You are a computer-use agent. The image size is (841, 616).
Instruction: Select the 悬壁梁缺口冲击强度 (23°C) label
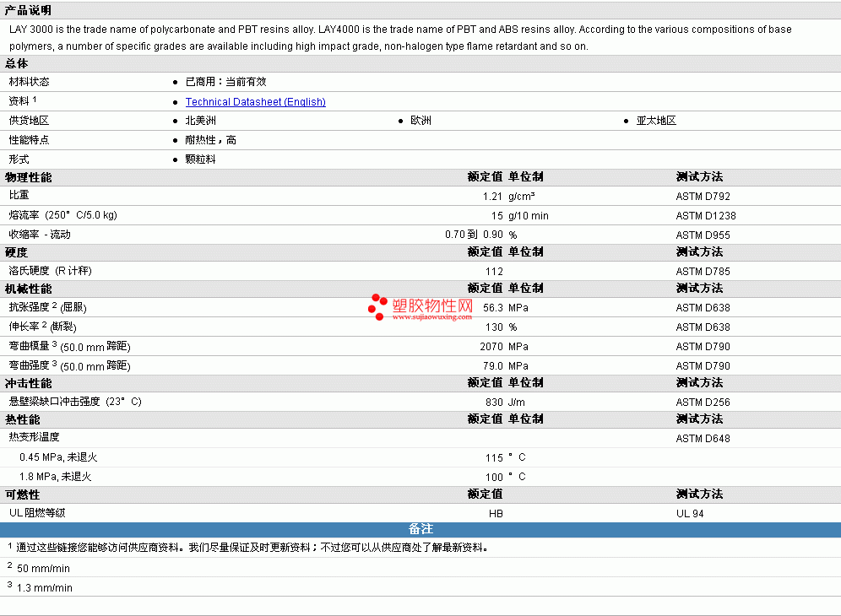tap(75, 402)
